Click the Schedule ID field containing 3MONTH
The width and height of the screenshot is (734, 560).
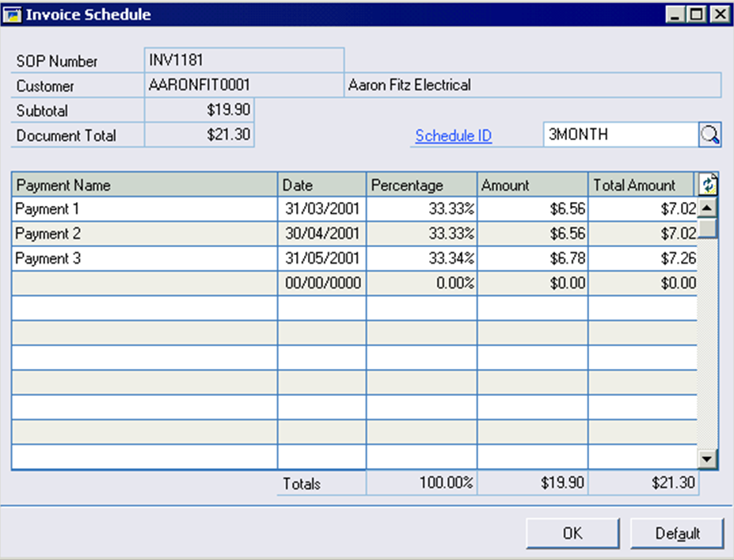[619, 135]
